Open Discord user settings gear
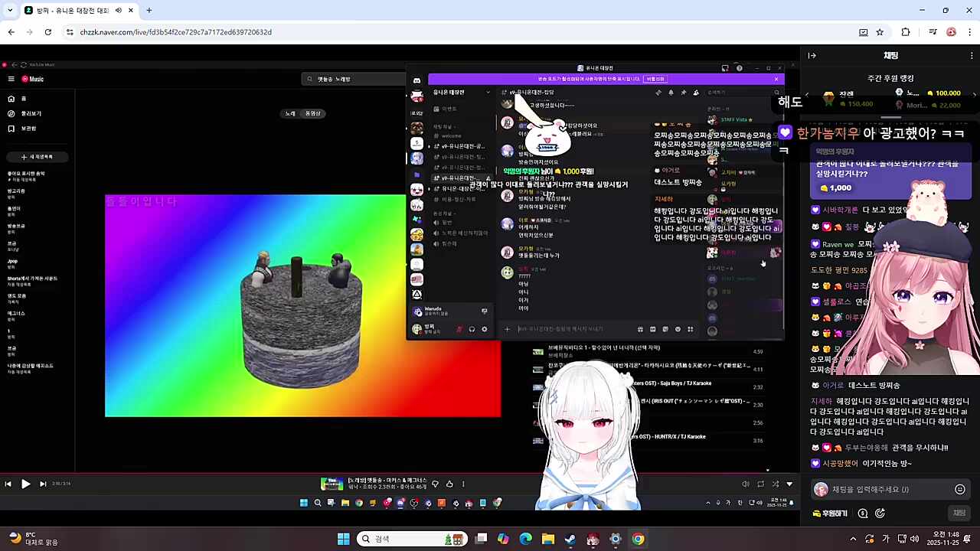 tap(484, 329)
